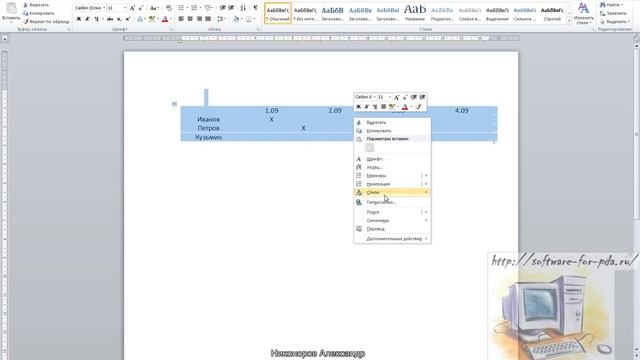Expand Bullets (Маркеры) submenu in context menu

392,176
